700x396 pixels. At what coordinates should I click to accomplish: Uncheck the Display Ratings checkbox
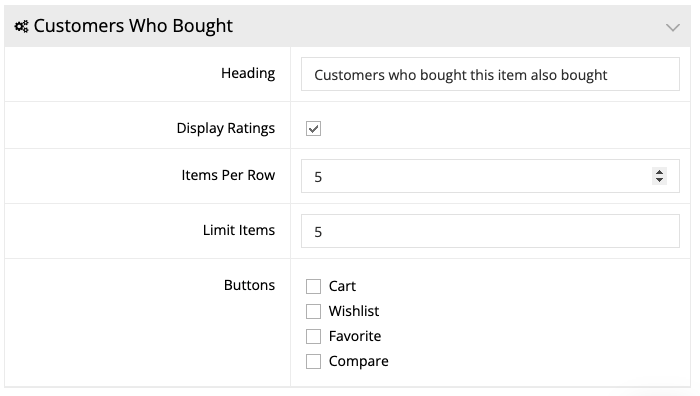coord(313,129)
